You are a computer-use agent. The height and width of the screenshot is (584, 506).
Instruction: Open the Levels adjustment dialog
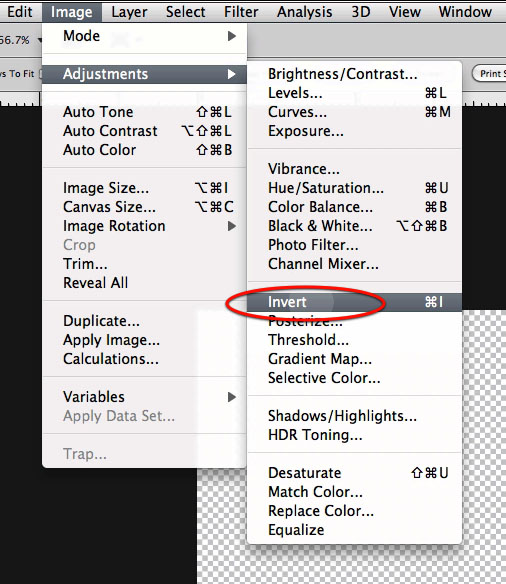click(x=354, y=93)
